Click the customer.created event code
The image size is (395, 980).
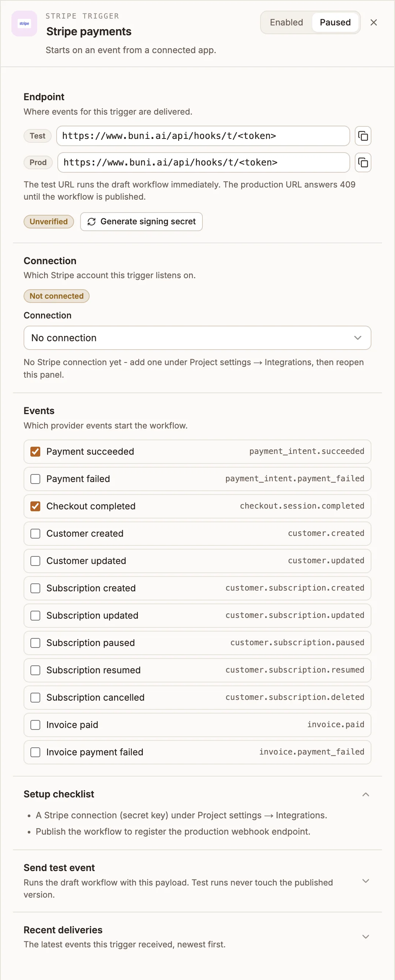(326, 533)
